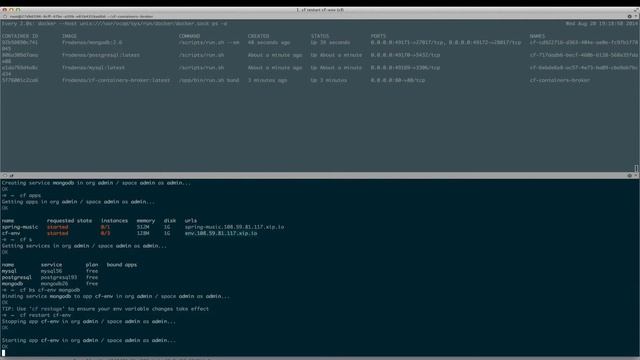
Task: Click the yellow minimize button of the terminal window
Action: (x=11, y=10)
